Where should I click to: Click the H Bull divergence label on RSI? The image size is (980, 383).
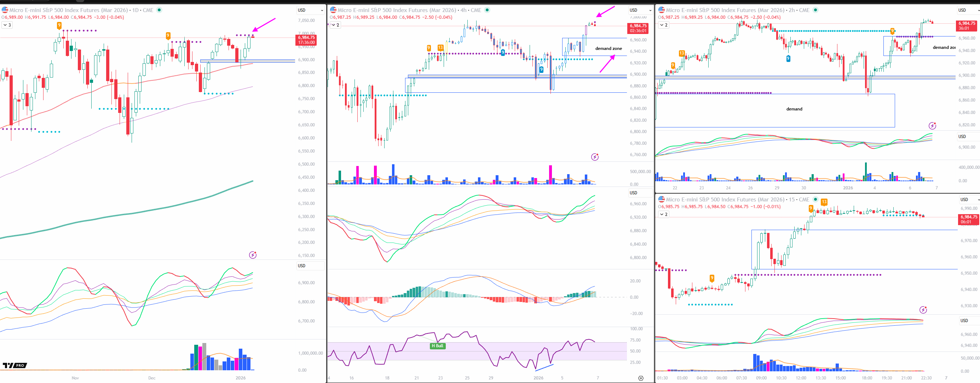(x=438, y=346)
